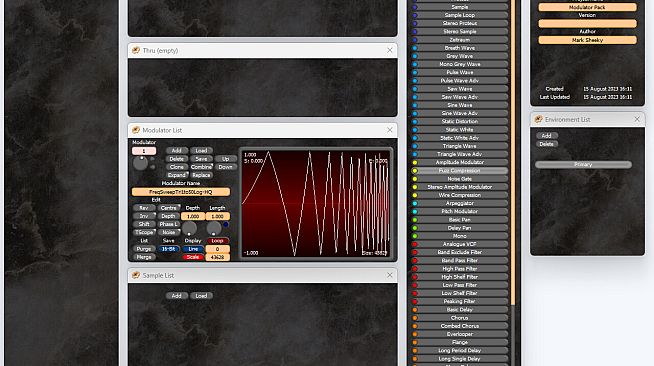Click the yellow dot beside Noise Gate
Image resolution: width=654 pixels, height=366 pixels.
click(415, 179)
